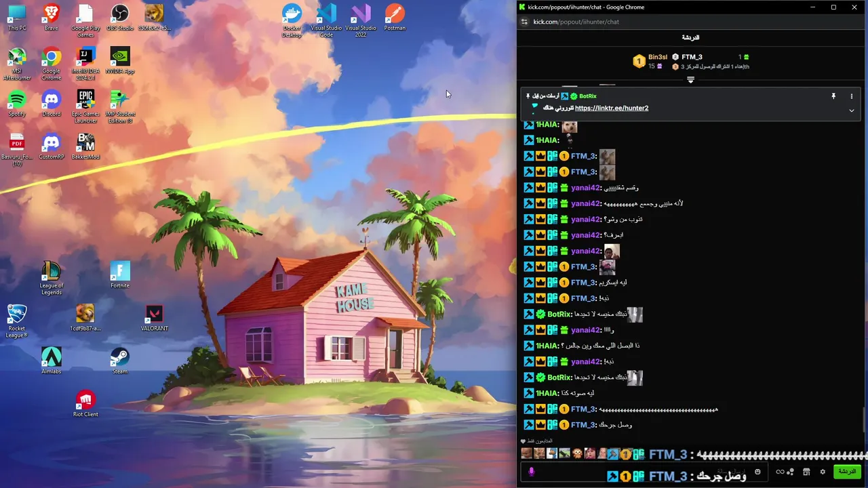Launch Epic Games Launcher icon
868x488 pixels.
point(85,107)
